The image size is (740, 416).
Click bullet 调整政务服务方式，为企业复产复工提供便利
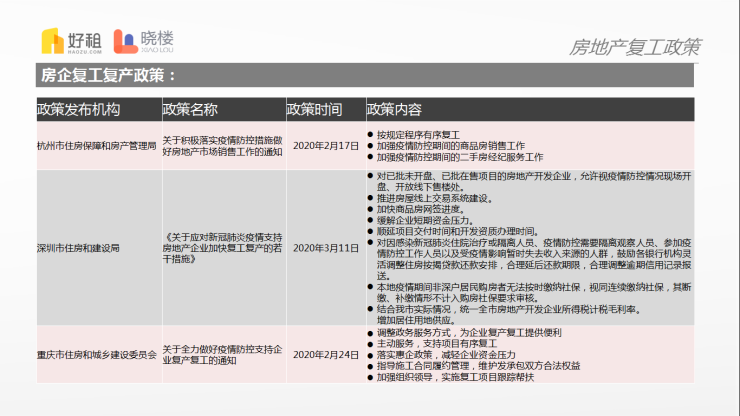click(x=469, y=332)
